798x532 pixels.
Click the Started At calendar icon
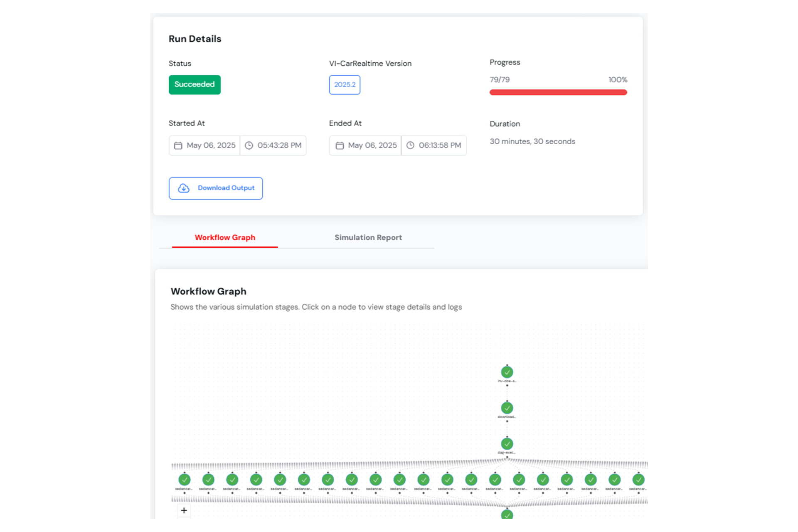click(178, 145)
